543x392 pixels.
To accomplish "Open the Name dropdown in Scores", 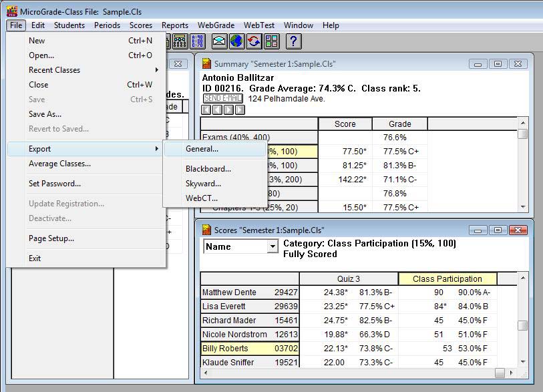I will 273,246.
